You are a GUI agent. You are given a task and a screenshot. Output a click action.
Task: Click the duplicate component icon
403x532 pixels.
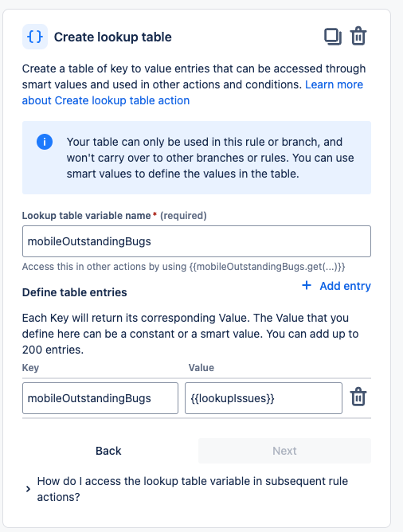[x=332, y=37]
